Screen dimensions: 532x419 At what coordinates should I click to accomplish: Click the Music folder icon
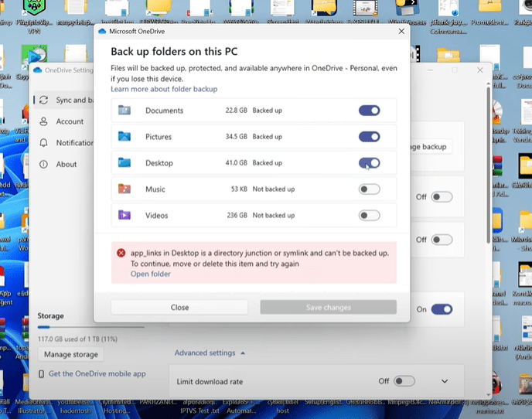pos(124,189)
